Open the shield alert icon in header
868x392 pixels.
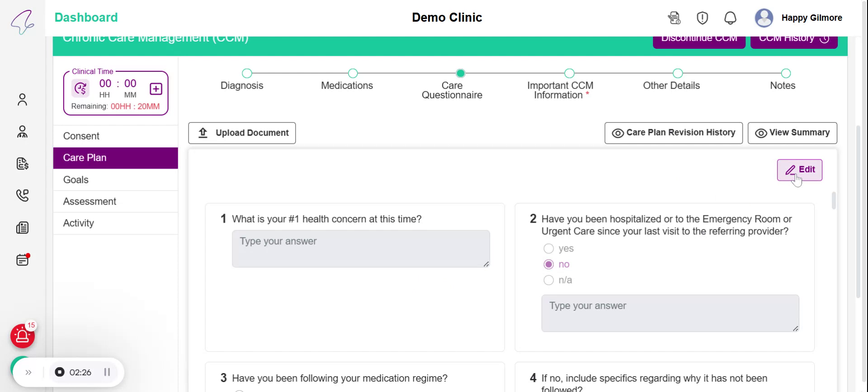click(702, 18)
